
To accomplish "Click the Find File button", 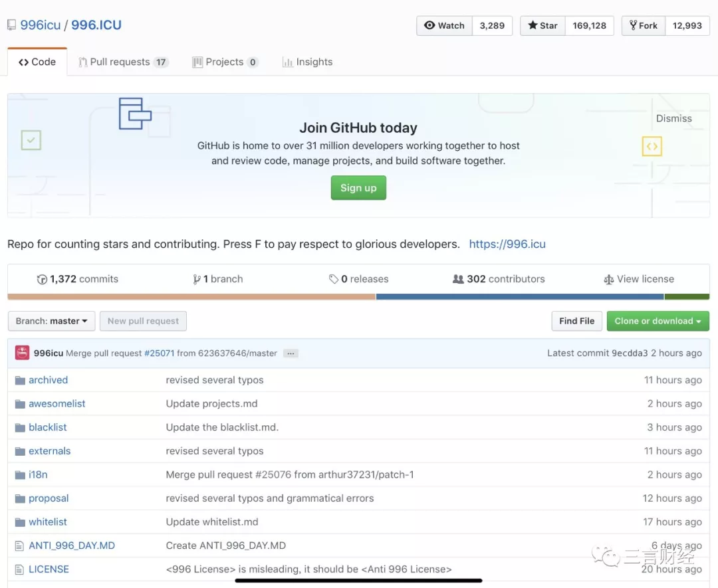I will coord(576,321).
